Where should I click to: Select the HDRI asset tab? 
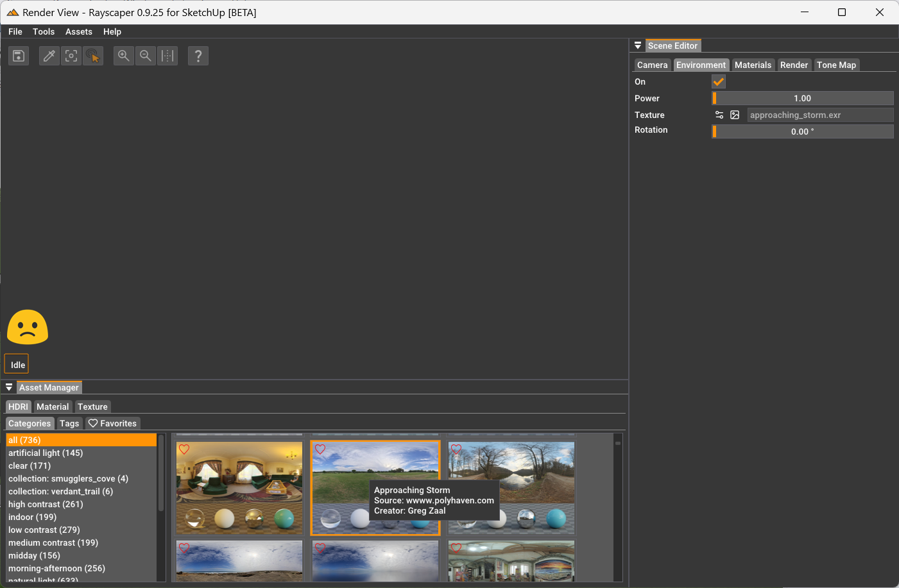pos(18,407)
